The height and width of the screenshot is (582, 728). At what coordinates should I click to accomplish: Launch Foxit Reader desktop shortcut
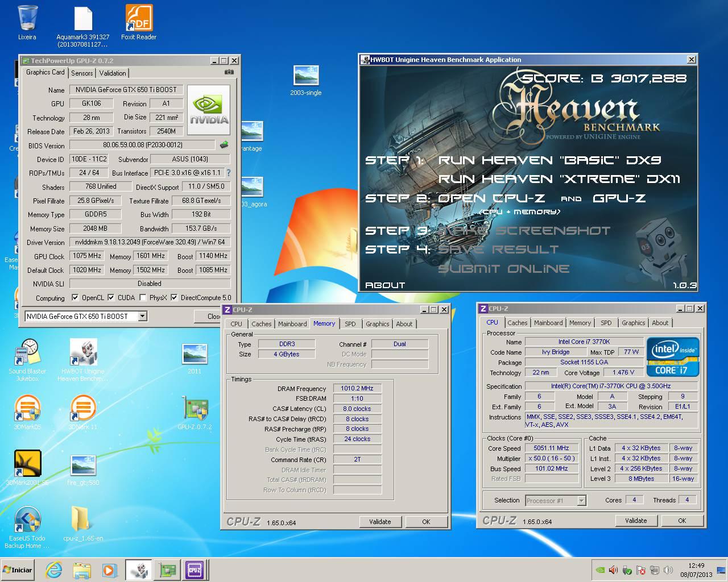coord(139,23)
